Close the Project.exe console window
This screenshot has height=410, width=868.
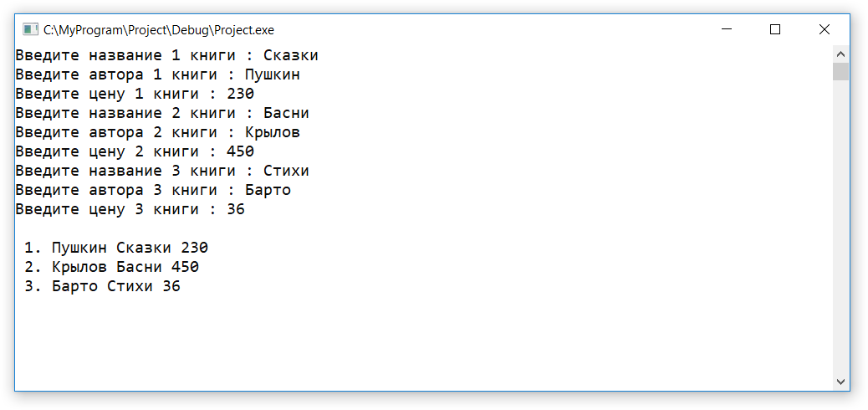point(824,30)
